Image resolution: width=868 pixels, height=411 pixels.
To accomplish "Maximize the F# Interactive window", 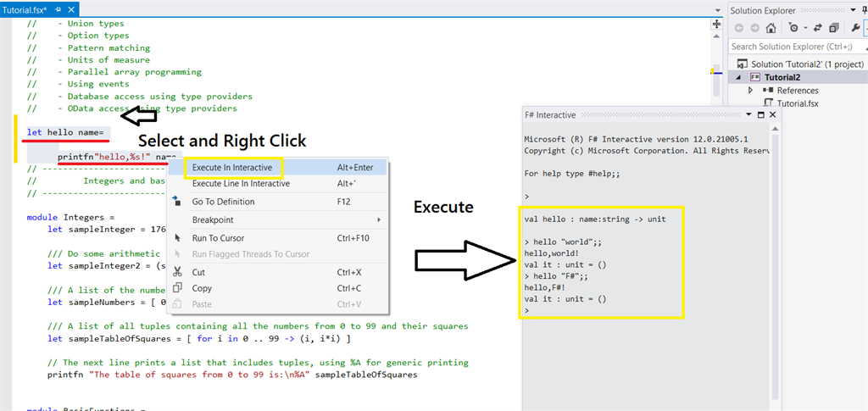I will (x=760, y=114).
